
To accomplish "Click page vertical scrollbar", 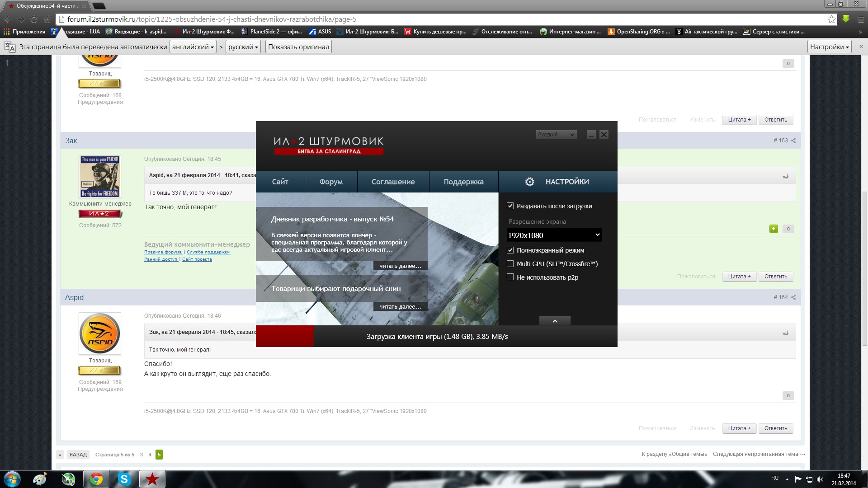I will (x=864, y=269).
